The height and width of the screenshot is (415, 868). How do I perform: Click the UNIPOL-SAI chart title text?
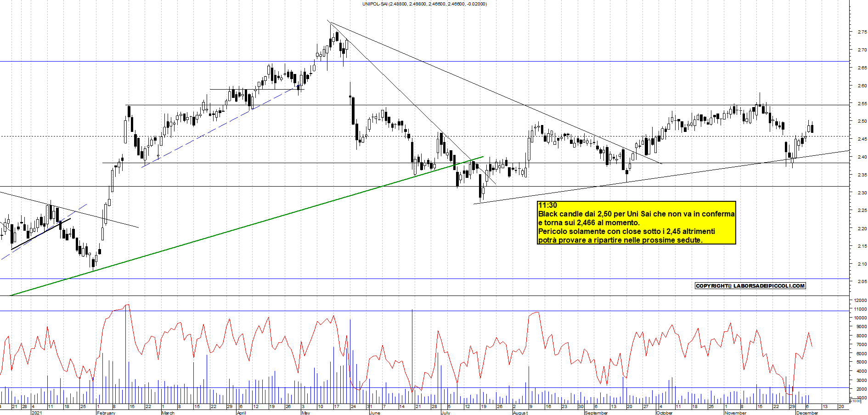coord(424,4)
